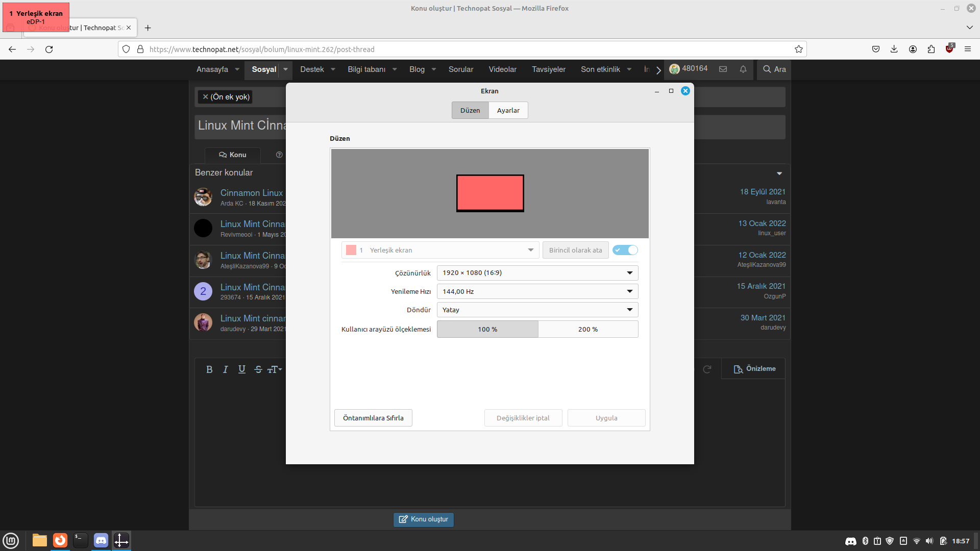980x551 pixels.
Task: Click the Underline formatting icon
Action: tap(242, 369)
